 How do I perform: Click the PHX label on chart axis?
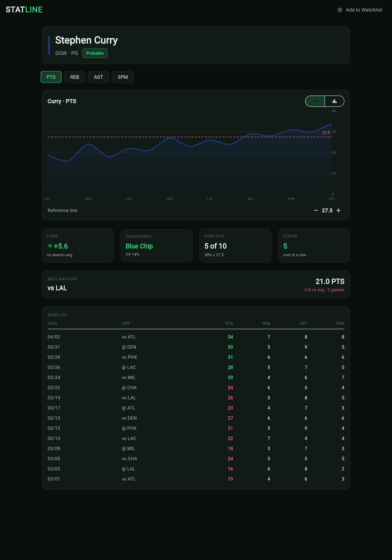(291, 199)
